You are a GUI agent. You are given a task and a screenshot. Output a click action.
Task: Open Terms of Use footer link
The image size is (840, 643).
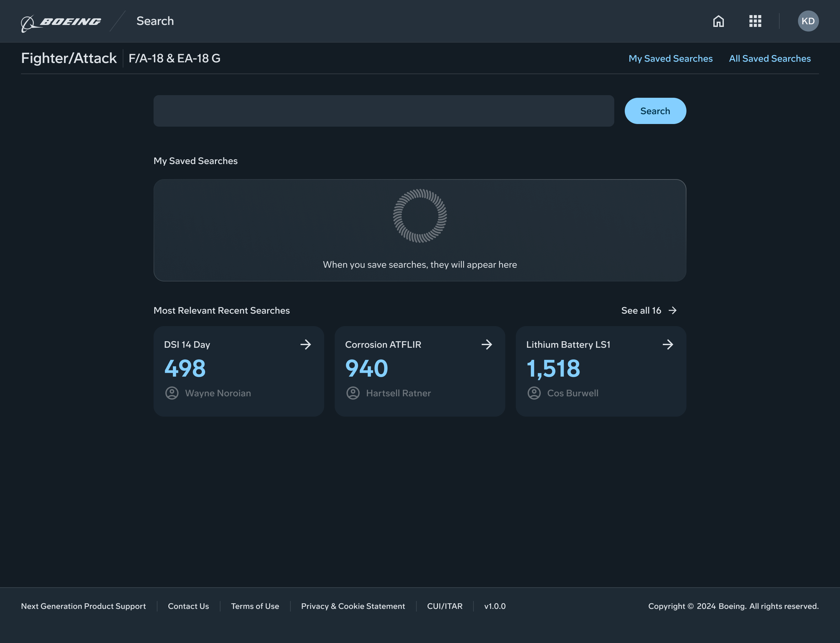[255, 606]
